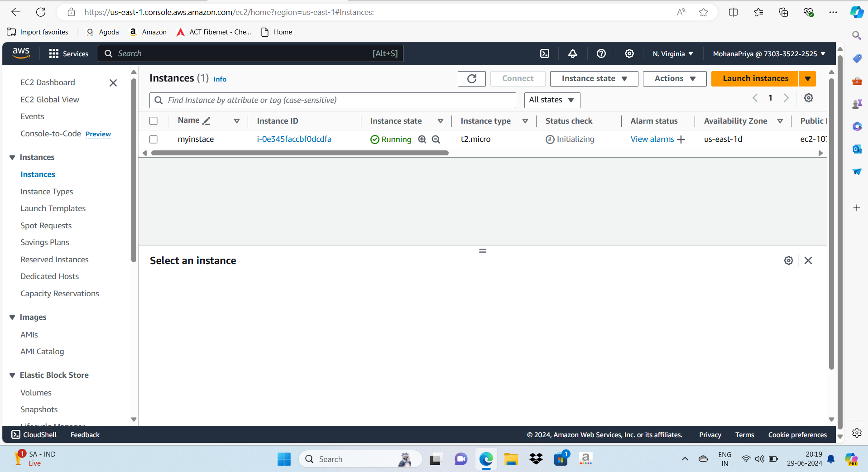The height and width of the screenshot is (472, 868).
Task: Open instance ID i-0e345faccbf0dcdfa link
Action: pos(294,139)
